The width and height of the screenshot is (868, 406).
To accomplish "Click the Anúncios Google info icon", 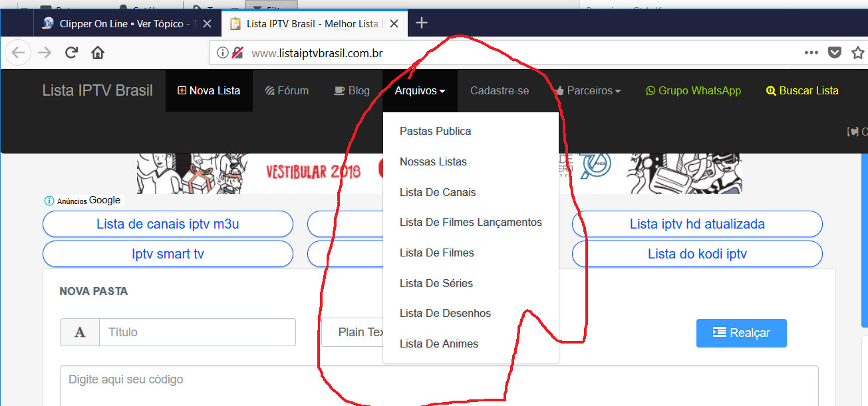I will [x=49, y=201].
